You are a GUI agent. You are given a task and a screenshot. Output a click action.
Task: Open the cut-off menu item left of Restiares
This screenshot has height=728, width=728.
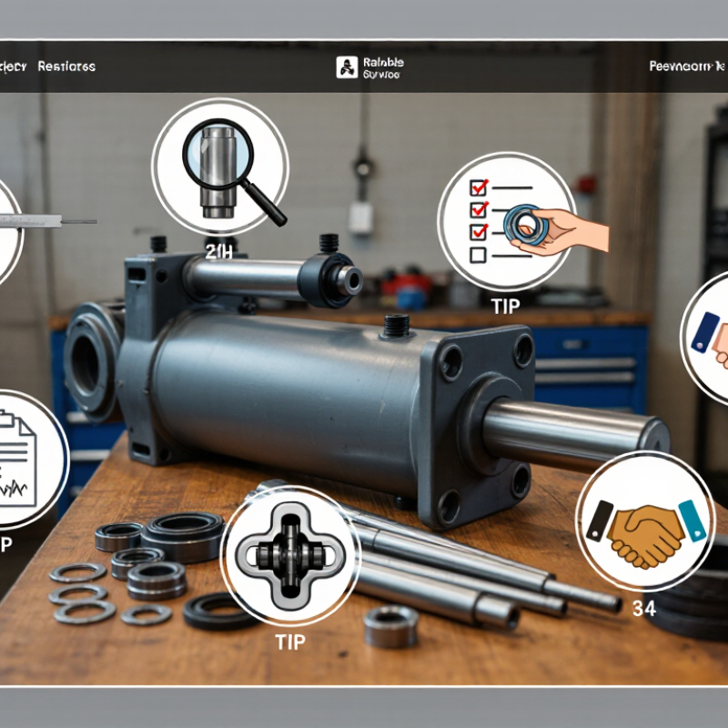click(x=13, y=66)
